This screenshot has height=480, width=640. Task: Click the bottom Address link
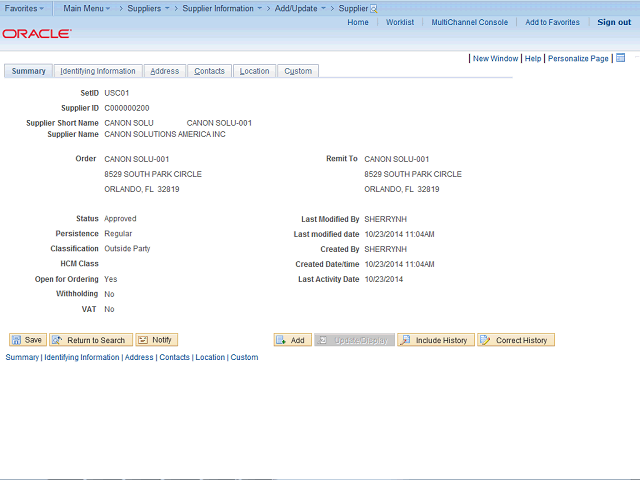point(139,357)
